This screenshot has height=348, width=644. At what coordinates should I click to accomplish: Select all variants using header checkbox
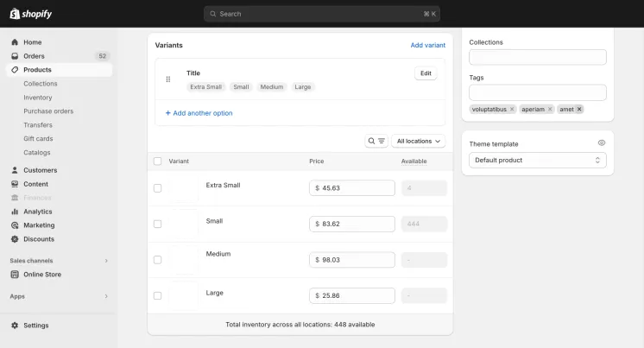pyautogui.click(x=157, y=161)
